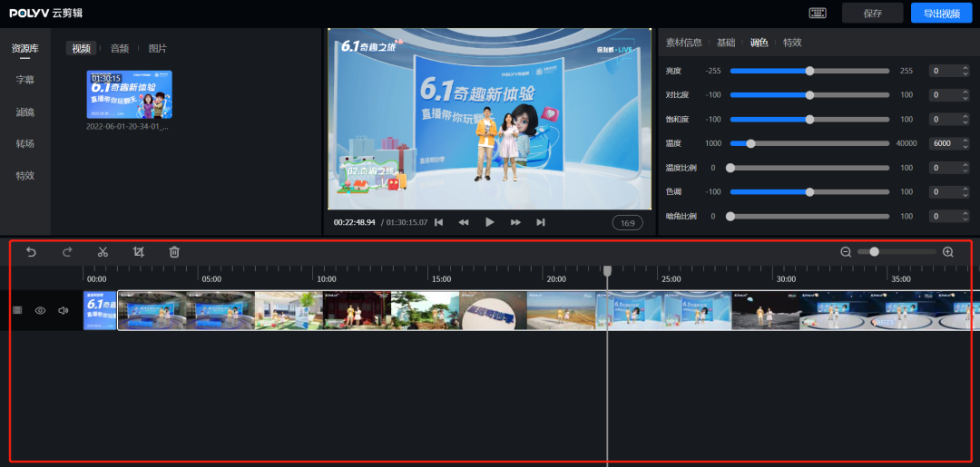Open the 16:9 aspect ratio selector
The height and width of the screenshot is (467, 980).
[627, 222]
